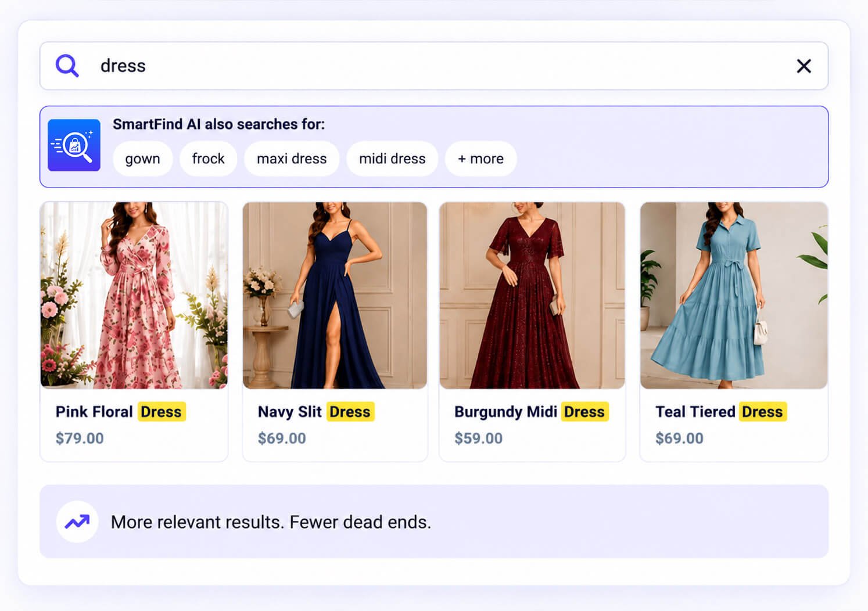Click the trending arrow icon

(x=77, y=522)
